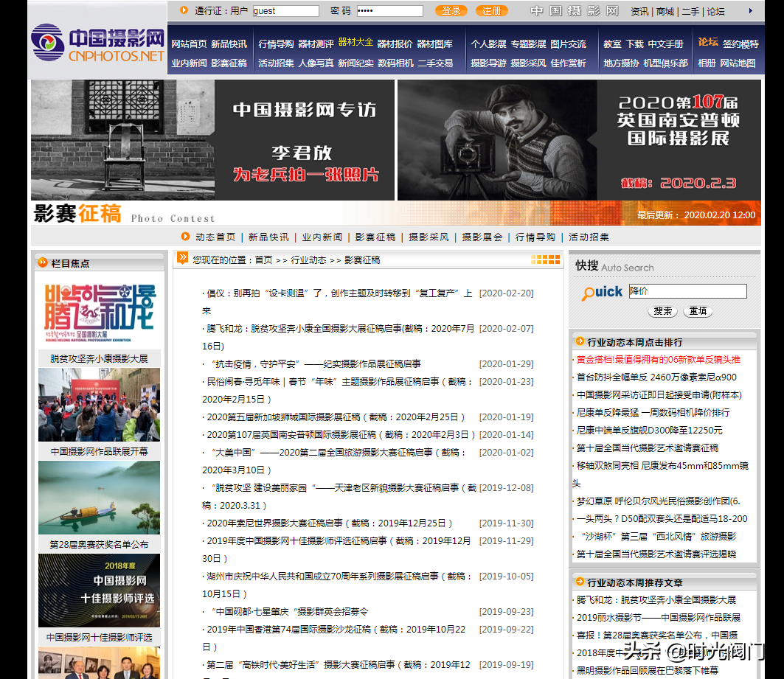Viewport: 784px width, 679px height.
Task: Open the 论坛 link in top bar
Action: [715, 12]
